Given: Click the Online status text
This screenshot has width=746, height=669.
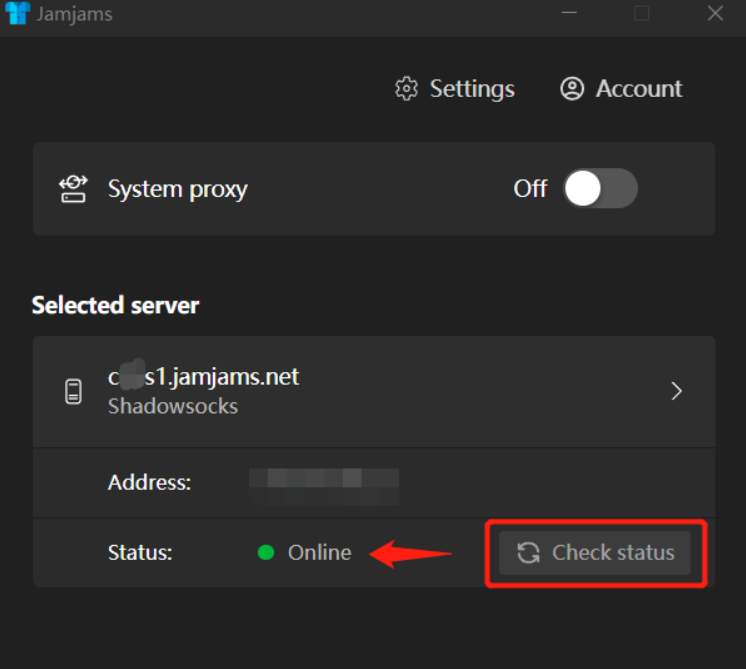Looking at the screenshot, I should 320,553.
